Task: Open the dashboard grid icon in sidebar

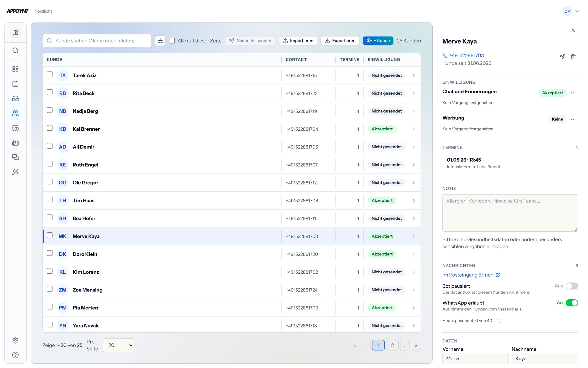Action: (x=15, y=69)
